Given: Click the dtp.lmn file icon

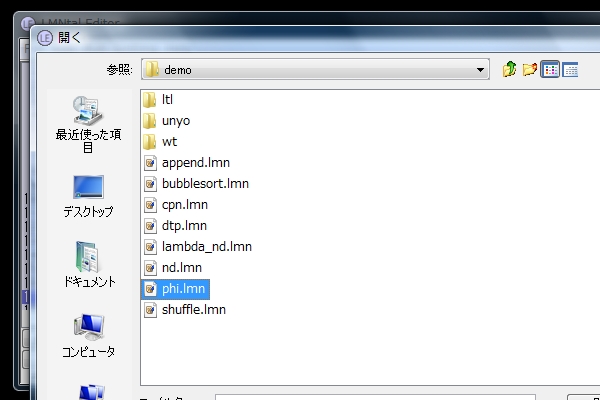Looking at the screenshot, I should (x=151, y=226).
